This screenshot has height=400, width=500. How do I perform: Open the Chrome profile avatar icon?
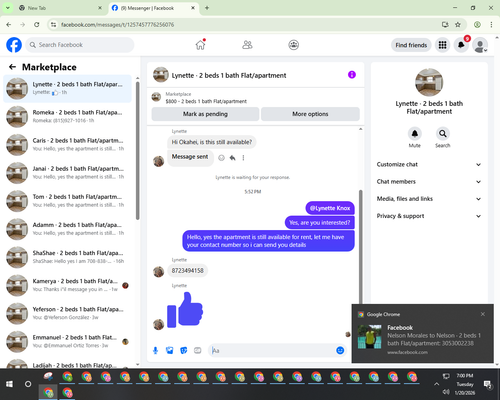pyautogui.click(x=477, y=24)
